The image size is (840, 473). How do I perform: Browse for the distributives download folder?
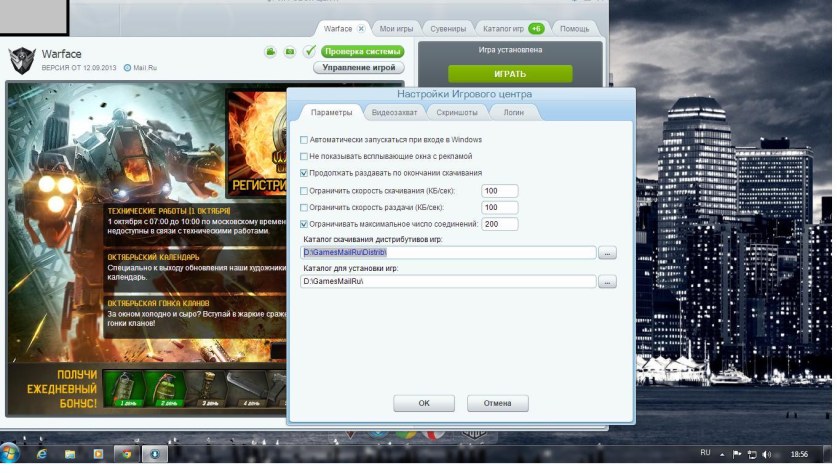point(607,252)
